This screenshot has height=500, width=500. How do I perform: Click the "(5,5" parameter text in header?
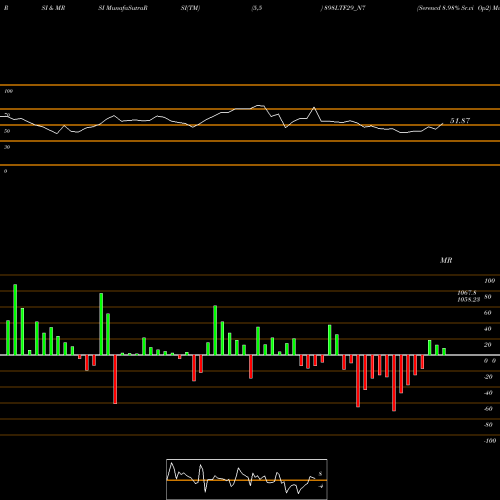pyautogui.click(x=257, y=8)
